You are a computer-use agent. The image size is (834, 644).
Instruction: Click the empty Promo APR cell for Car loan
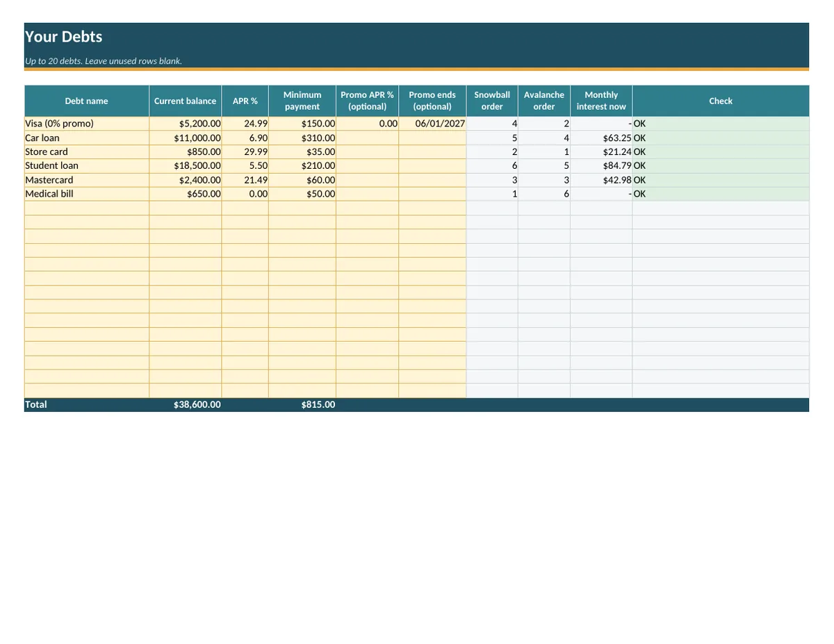tap(367, 138)
